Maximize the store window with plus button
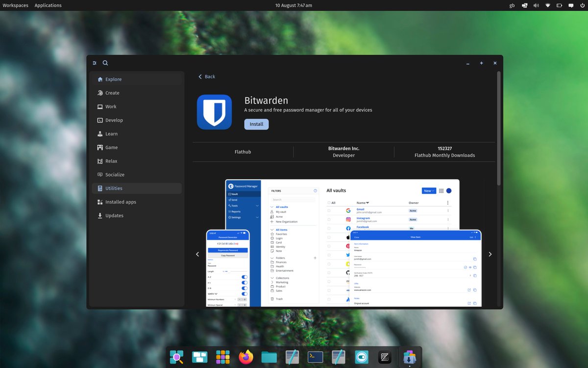The height and width of the screenshot is (368, 588). pyautogui.click(x=481, y=63)
